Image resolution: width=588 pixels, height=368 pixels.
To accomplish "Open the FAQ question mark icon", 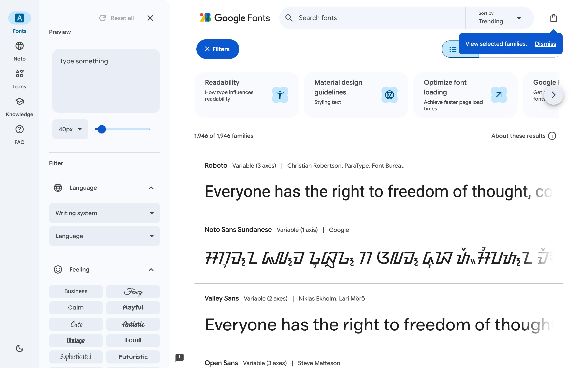I will pyautogui.click(x=19, y=129).
